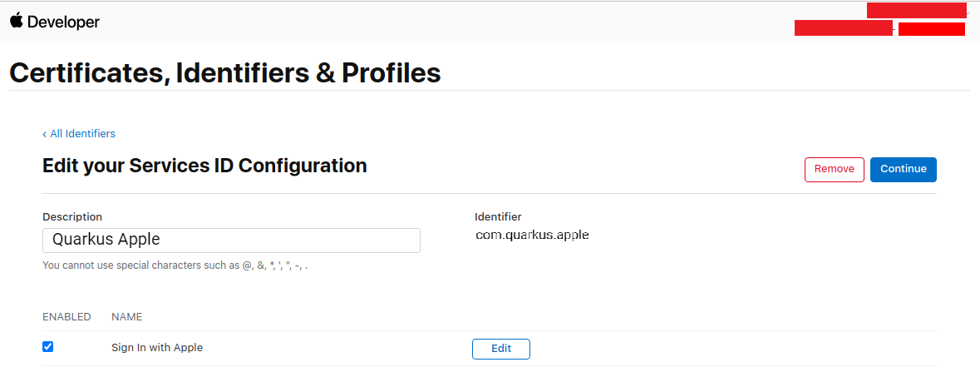Go back to All Identifiers
Image resolution: width=980 pixels, height=377 pixels.
click(79, 133)
